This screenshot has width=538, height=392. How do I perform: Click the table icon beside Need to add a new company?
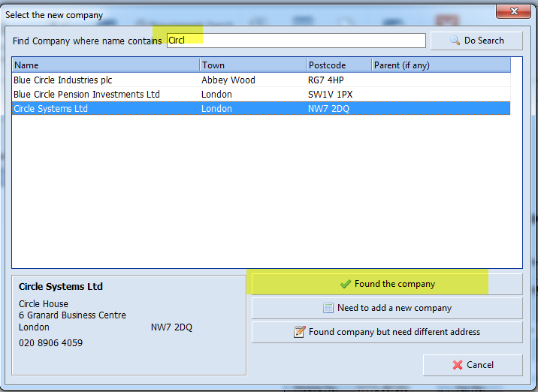coord(328,308)
